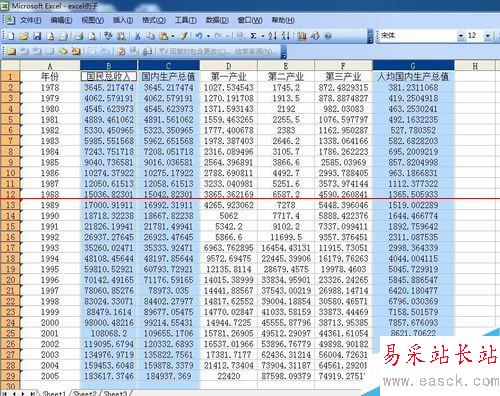Click the Research icon beside Spelling

(x=121, y=36)
